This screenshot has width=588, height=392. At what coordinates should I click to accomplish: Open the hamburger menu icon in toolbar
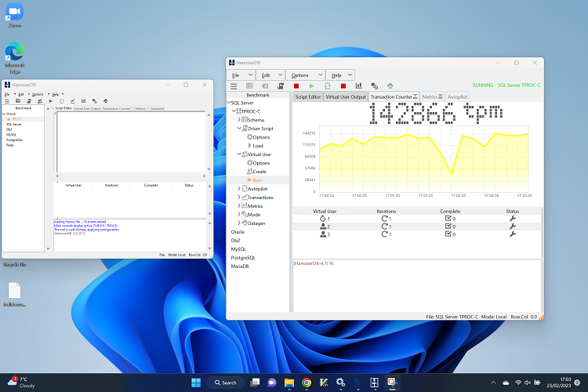click(234, 85)
